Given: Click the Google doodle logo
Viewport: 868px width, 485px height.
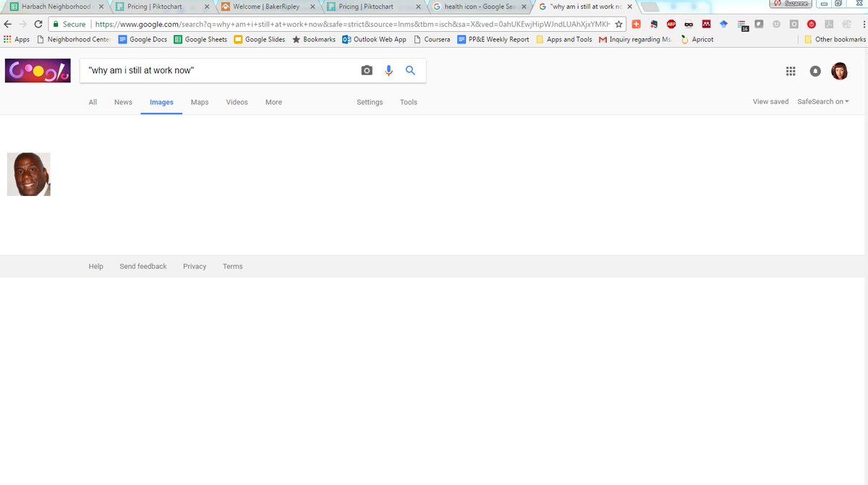Looking at the screenshot, I should 38,71.
